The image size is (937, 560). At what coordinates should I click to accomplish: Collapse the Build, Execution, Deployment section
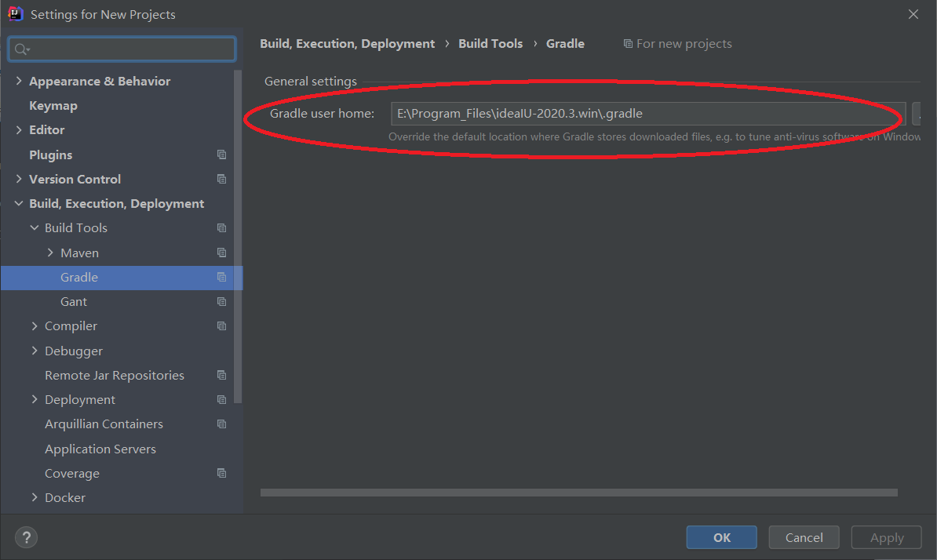tap(18, 203)
